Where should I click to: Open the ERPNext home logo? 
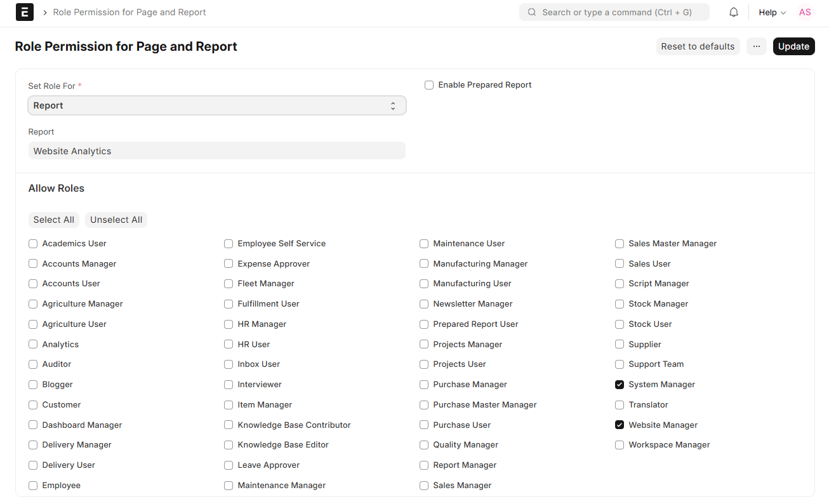point(24,12)
